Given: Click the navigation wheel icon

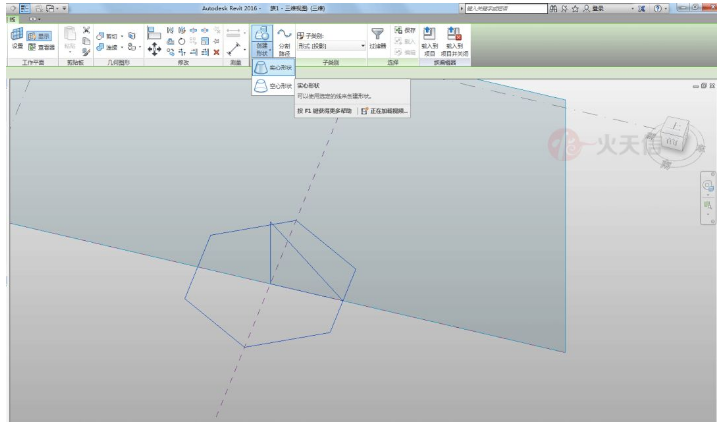Looking at the screenshot, I should coord(708,186).
